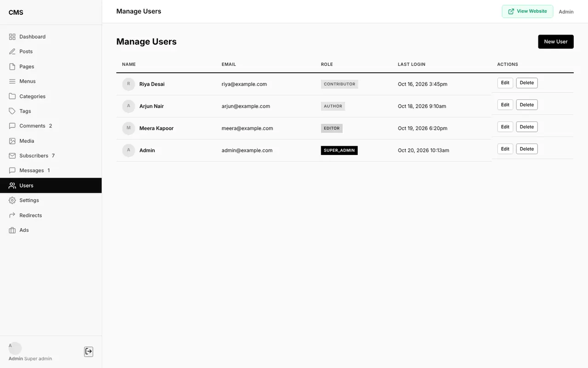Create a New User
The width and height of the screenshot is (588, 368).
click(556, 41)
